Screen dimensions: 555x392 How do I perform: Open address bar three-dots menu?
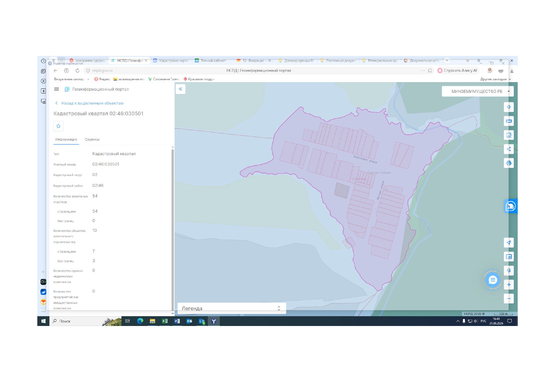coord(423,70)
